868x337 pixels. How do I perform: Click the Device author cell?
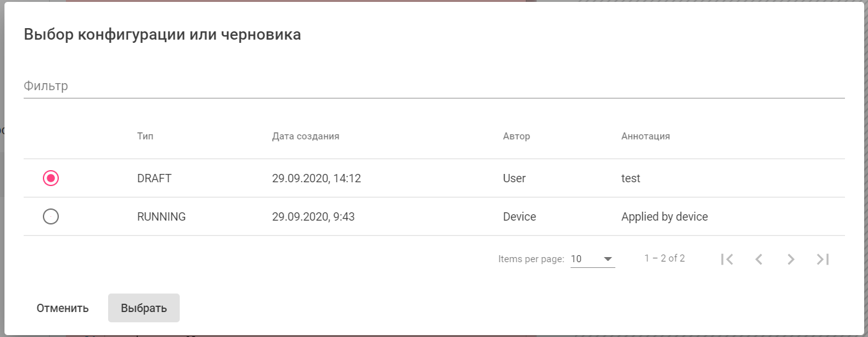click(x=519, y=217)
